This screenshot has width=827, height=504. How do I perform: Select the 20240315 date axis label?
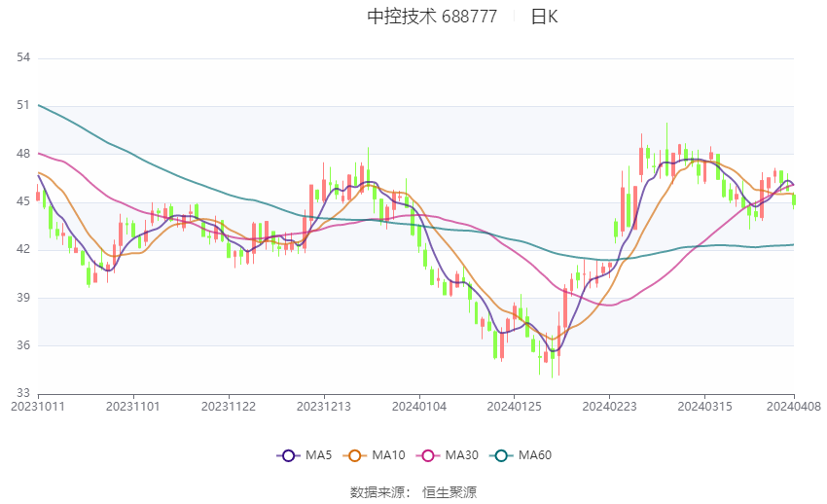(704, 407)
